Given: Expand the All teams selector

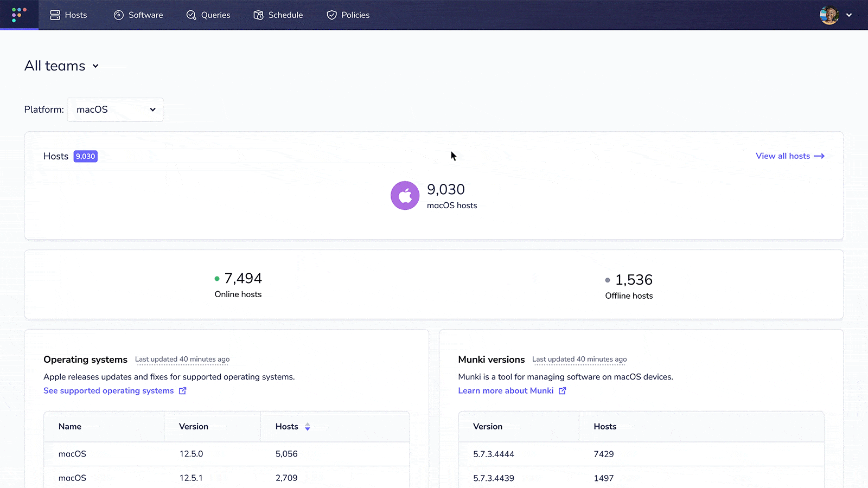Looking at the screenshot, I should [62, 66].
